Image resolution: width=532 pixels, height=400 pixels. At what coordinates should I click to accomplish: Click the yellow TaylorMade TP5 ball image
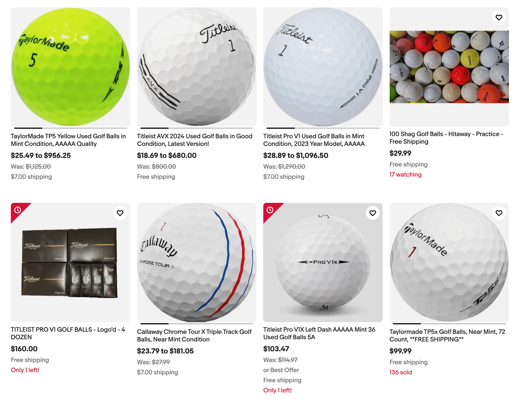[71, 67]
